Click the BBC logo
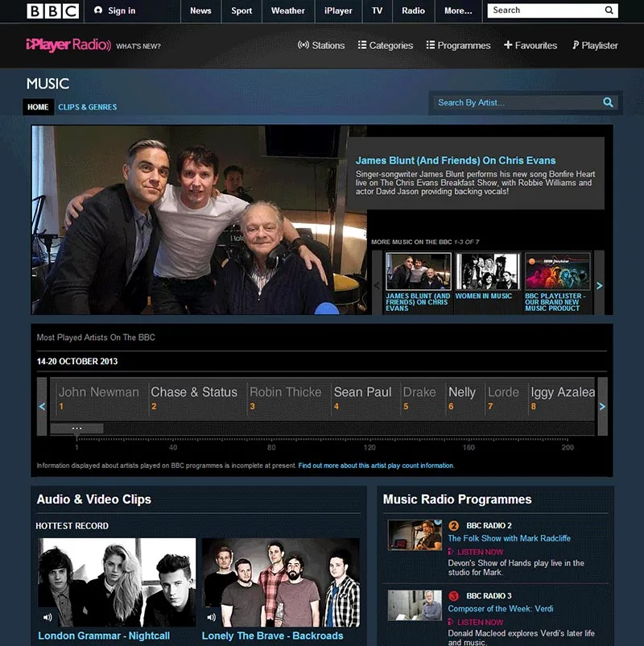The height and width of the screenshot is (646, 644). pos(52,10)
